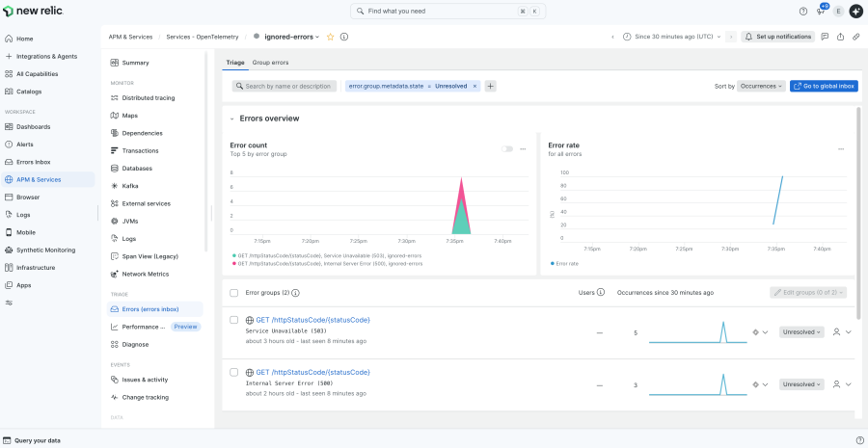Focus the Find what you need search
The image size is (868, 448).
tap(448, 11)
